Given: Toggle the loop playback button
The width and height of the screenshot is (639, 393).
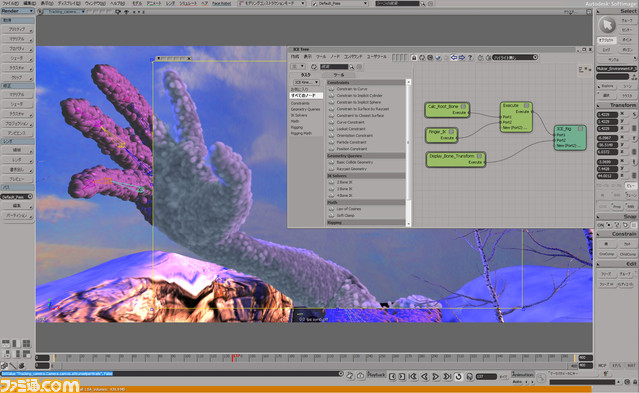Looking at the screenshot, I should pyautogui.click(x=458, y=376).
